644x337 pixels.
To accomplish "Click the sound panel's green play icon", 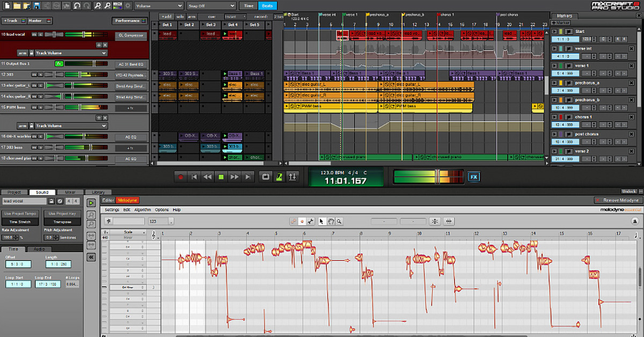I will [x=91, y=203].
